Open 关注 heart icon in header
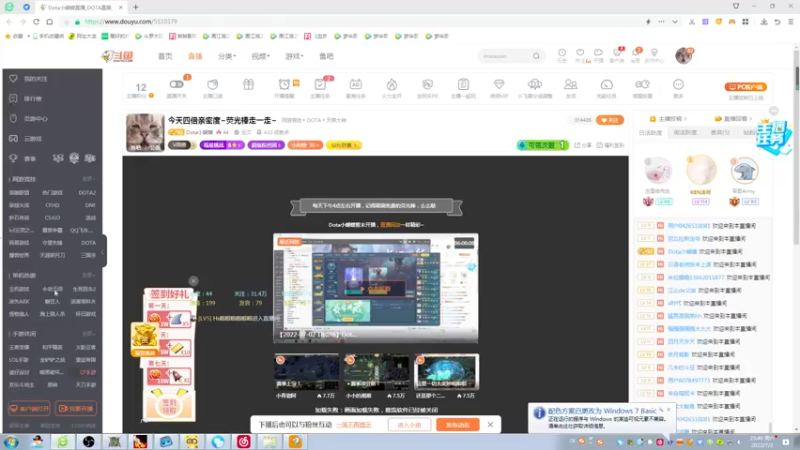This screenshot has width=800, height=450. [580, 53]
